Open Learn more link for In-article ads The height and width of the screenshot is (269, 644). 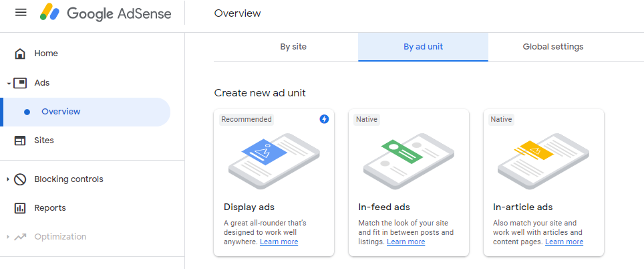pyautogui.click(x=564, y=242)
